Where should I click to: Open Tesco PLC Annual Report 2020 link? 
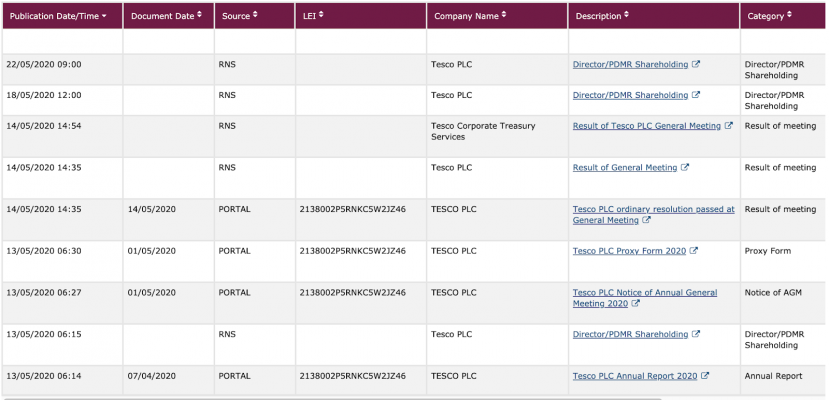click(634, 377)
